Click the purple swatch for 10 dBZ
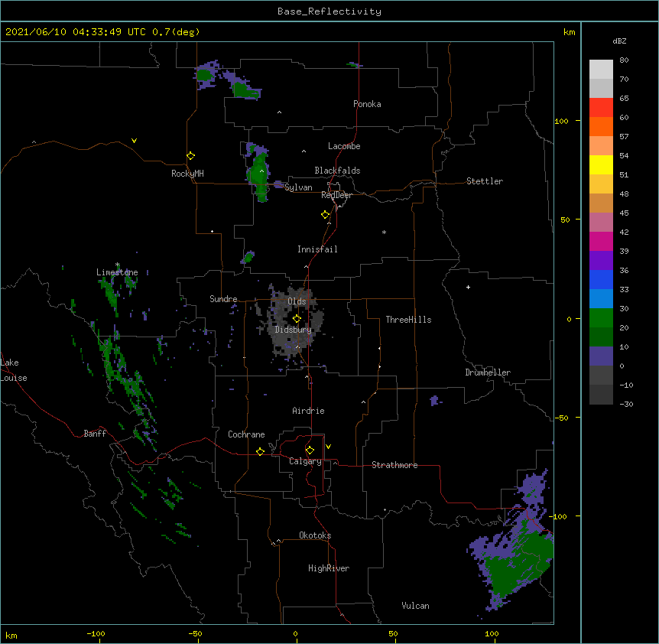 click(x=601, y=356)
